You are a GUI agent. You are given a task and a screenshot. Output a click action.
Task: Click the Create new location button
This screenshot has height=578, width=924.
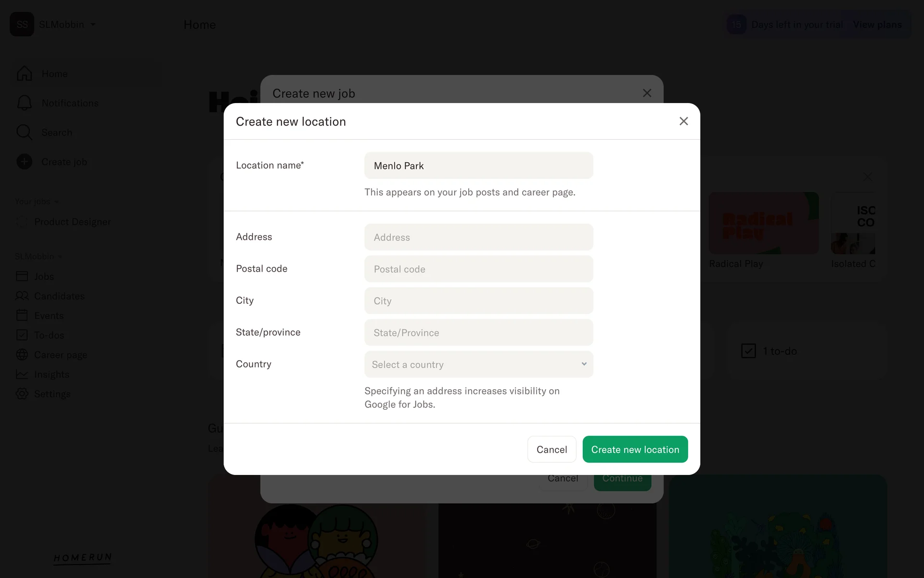[x=635, y=449]
